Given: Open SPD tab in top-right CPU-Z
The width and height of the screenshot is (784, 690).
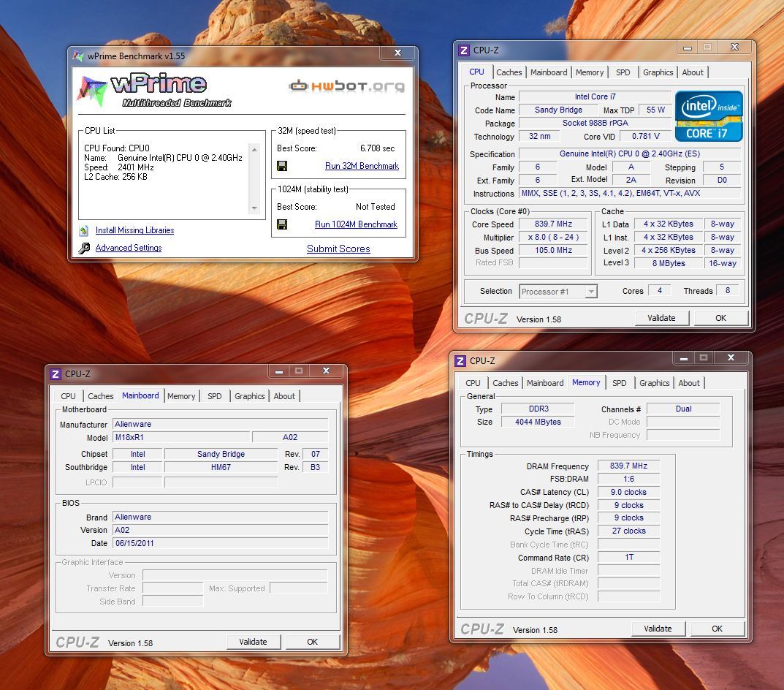Looking at the screenshot, I should pos(623,72).
